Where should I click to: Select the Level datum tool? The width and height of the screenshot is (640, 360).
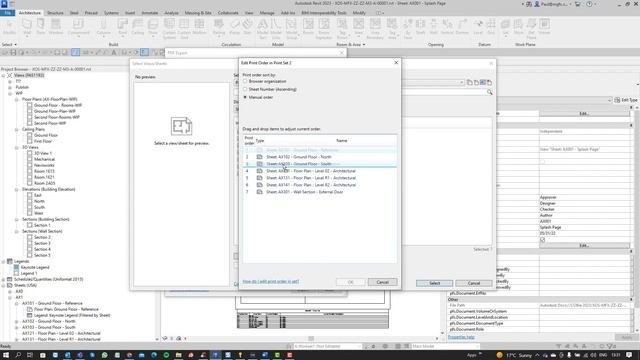click(478, 27)
